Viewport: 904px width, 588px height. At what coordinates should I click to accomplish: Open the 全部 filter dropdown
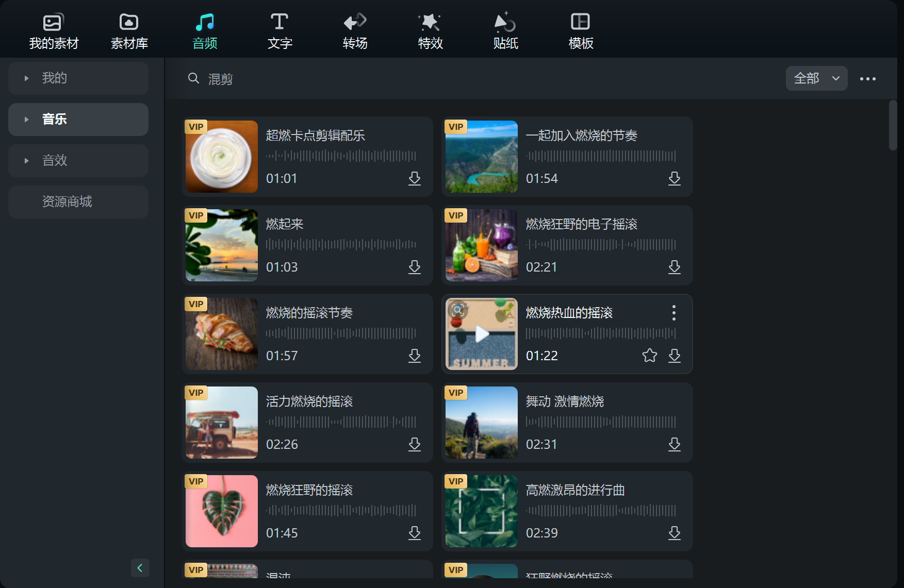pos(816,78)
